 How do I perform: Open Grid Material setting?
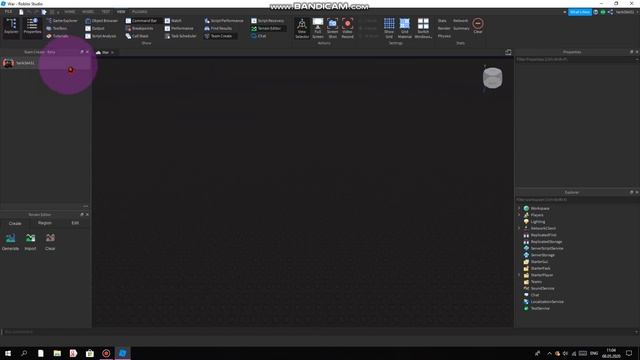pyautogui.click(x=404, y=28)
